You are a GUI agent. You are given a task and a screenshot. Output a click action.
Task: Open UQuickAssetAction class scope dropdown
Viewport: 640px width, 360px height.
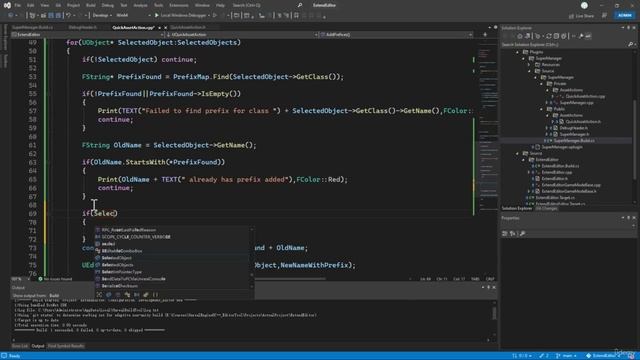[x=242, y=35]
